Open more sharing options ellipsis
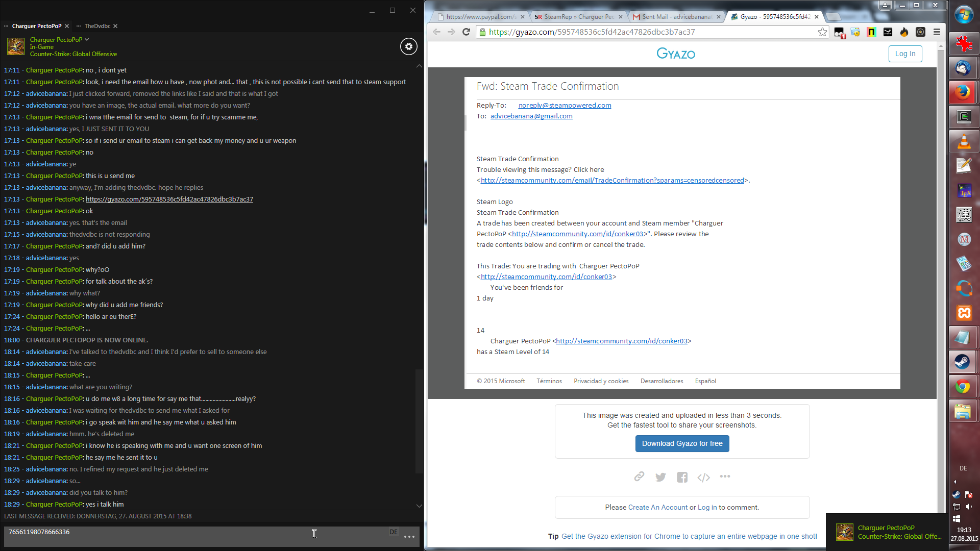 click(725, 477)
